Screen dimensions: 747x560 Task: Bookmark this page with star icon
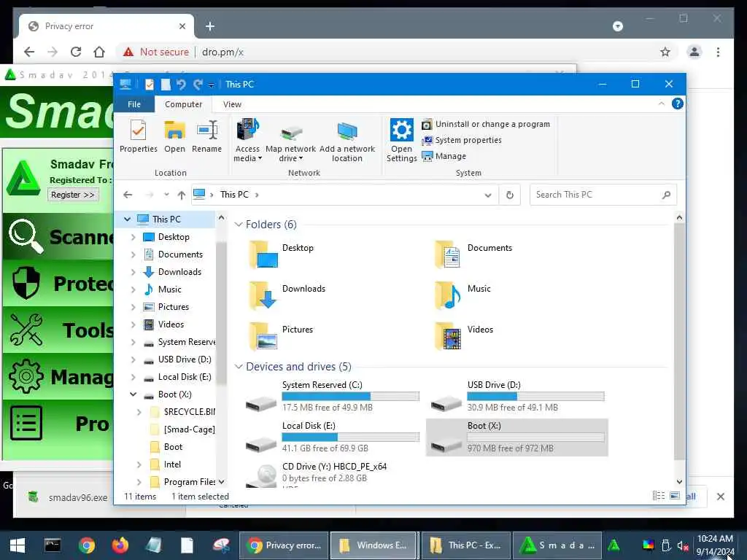(x=665, y=52)
